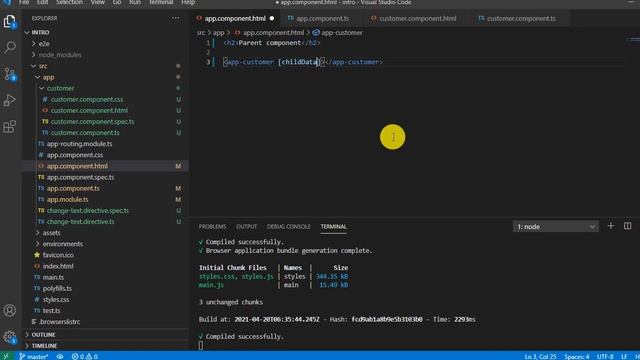Click the Ln 3, Col 25 status item
Viewport: 640px width, 360px height.
pos(540,356)
